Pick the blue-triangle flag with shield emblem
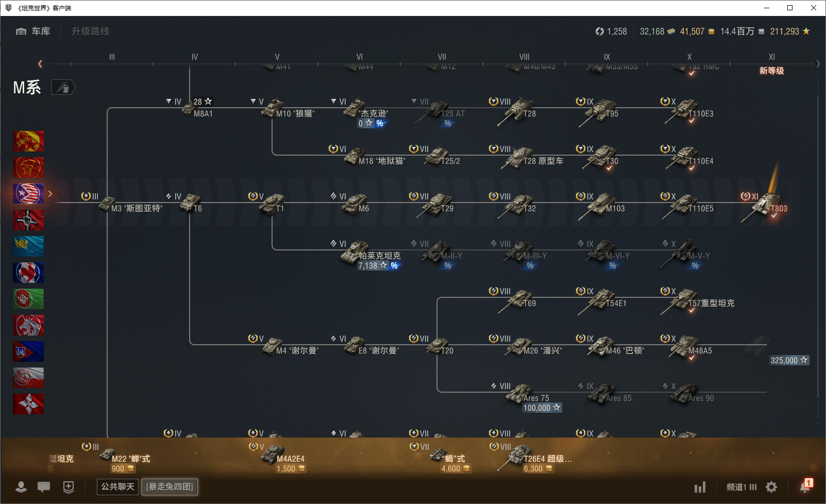 pyautogui.click(x=28, y=351)
